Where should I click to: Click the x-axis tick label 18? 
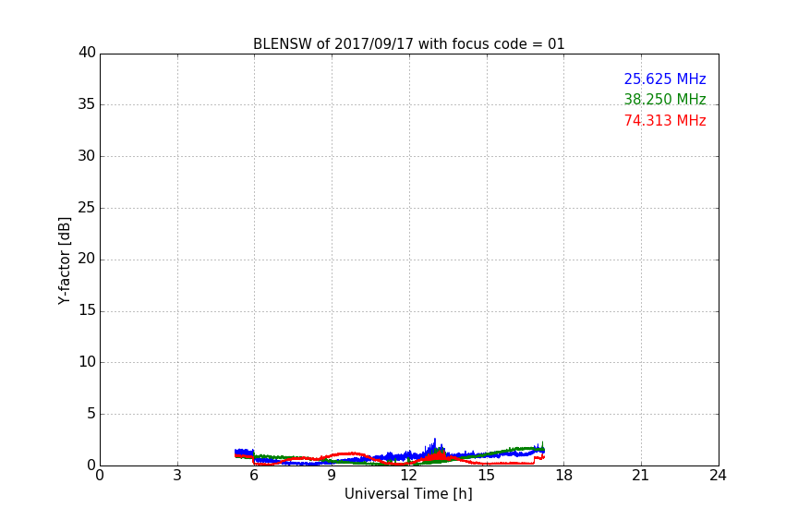(x=564, y=476)
